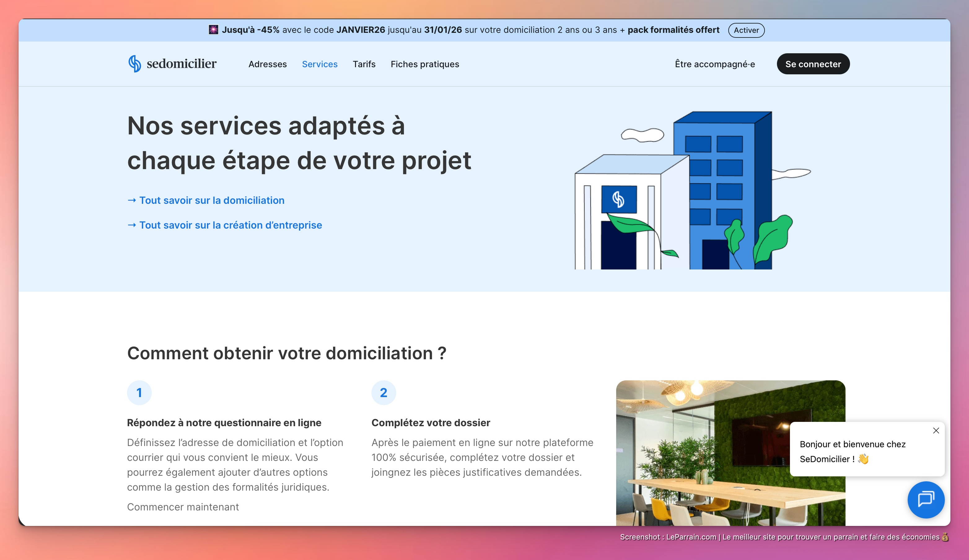Screen dimensions: 969x560
Task: Activate the JANVIER26 promo code
Action: [x=746, y=30]
